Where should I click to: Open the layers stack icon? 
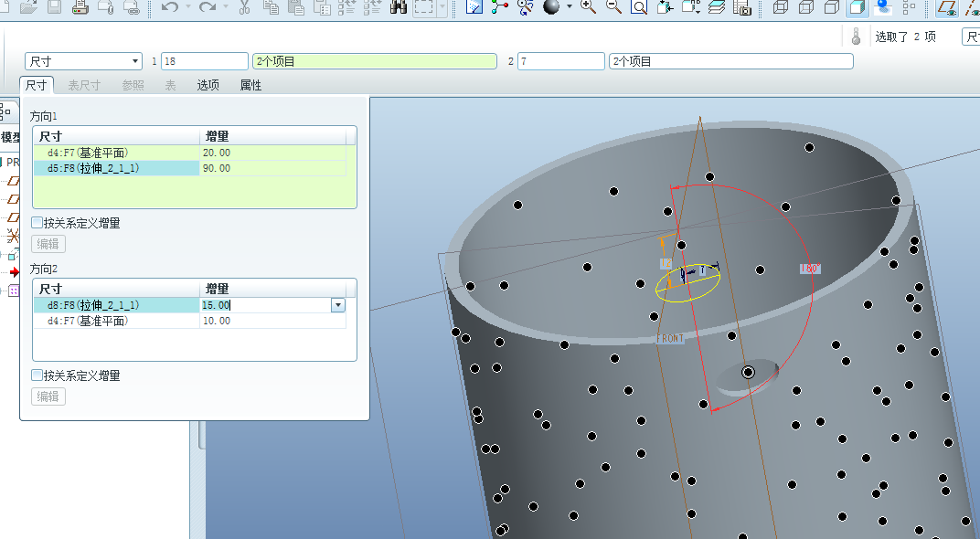pos(716,7)
